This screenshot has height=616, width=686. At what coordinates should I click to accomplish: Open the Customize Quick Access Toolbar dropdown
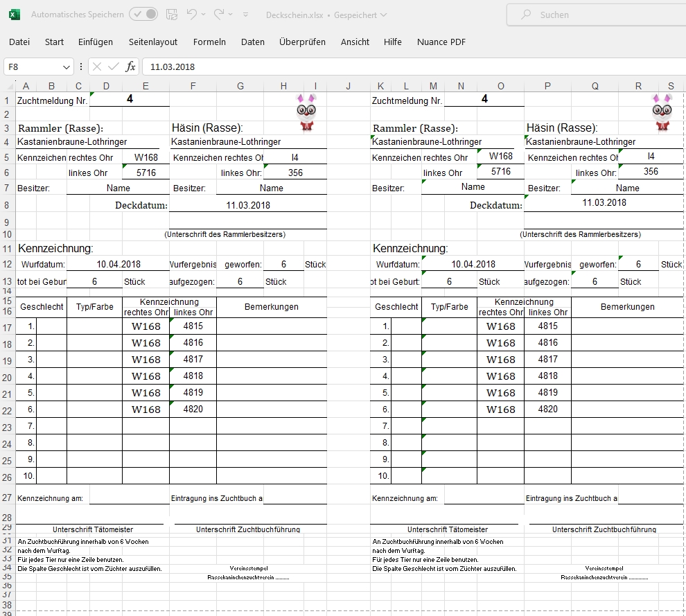[246, 15]
